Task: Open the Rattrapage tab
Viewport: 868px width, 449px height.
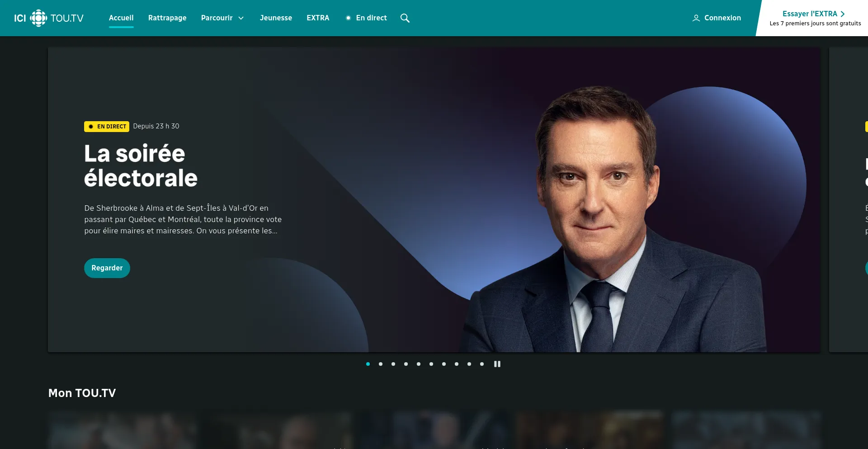Action: [167, 18]
